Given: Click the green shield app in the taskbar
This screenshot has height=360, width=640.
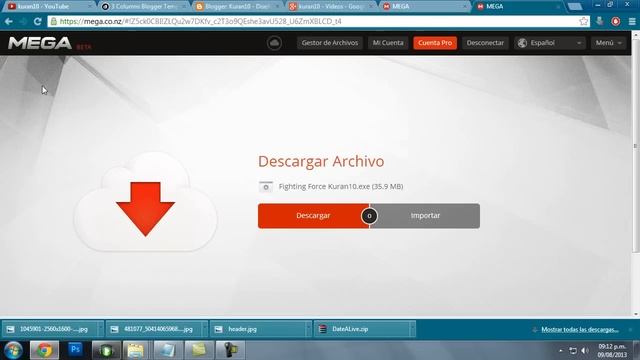Looking at the screenshot, I should click(106, 350).
